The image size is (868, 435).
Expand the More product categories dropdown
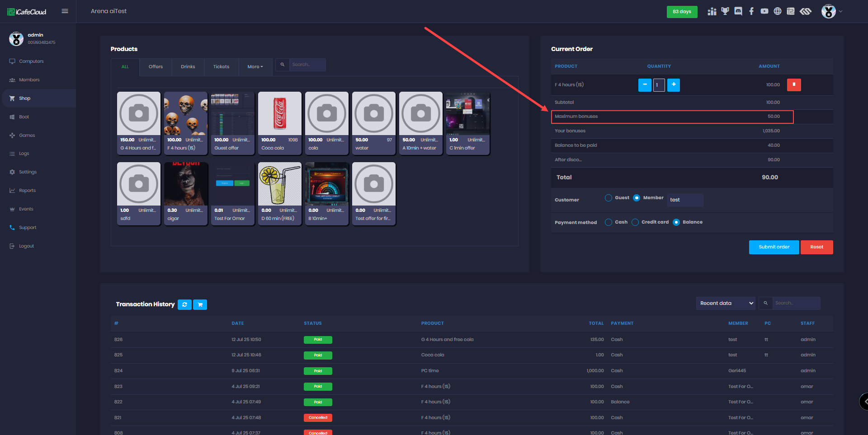click(x=255, y=67)
